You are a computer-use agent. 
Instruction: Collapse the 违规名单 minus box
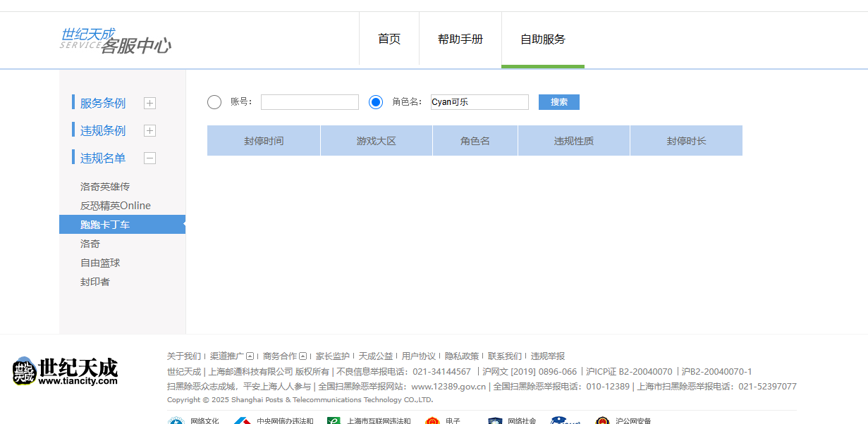tap(149, 158)
